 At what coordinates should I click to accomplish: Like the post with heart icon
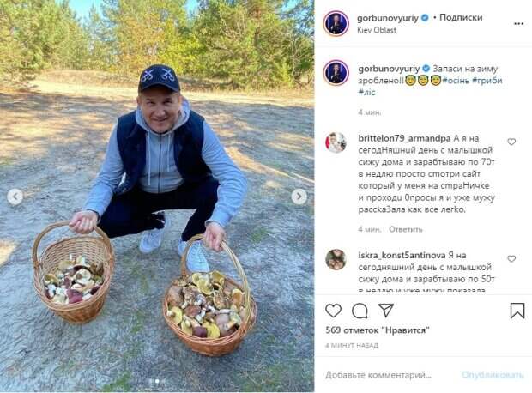[334, 311]
